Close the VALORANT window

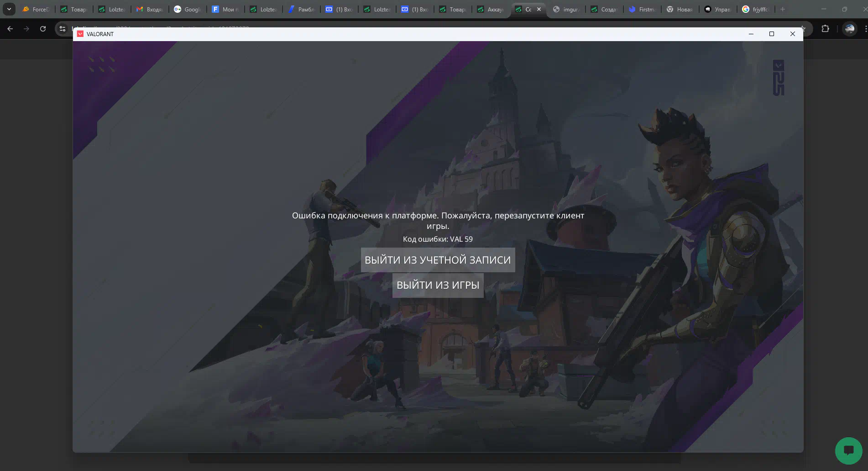click(x=793, y=34)
